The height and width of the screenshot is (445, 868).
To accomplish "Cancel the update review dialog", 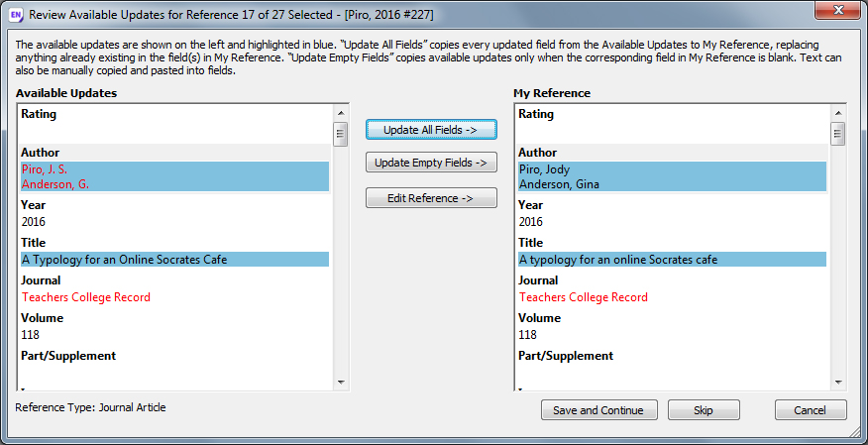I will 811,410.
